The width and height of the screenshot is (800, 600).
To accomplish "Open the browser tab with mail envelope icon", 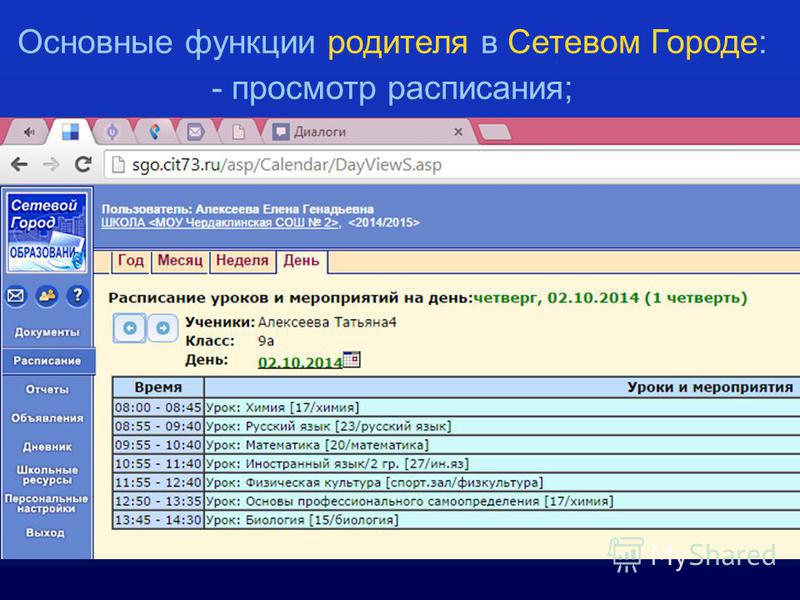I will (195, 132).
